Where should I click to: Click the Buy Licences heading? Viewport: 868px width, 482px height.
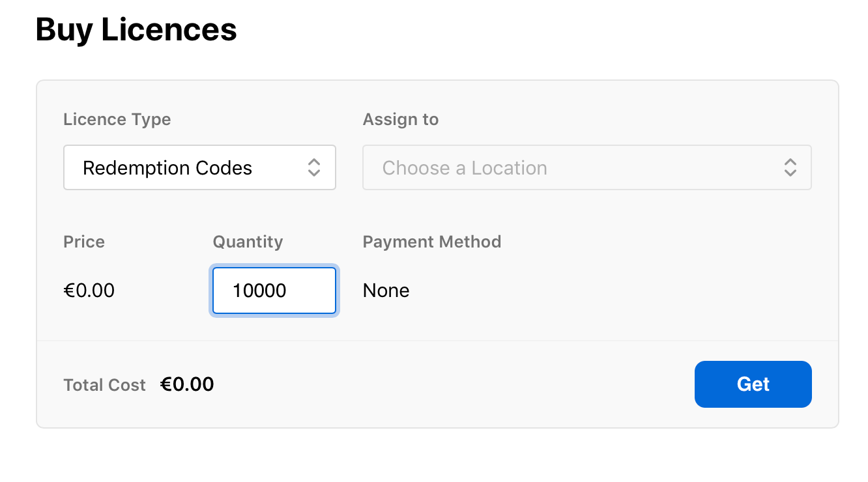pyautogui.click(x=136, y=29)
